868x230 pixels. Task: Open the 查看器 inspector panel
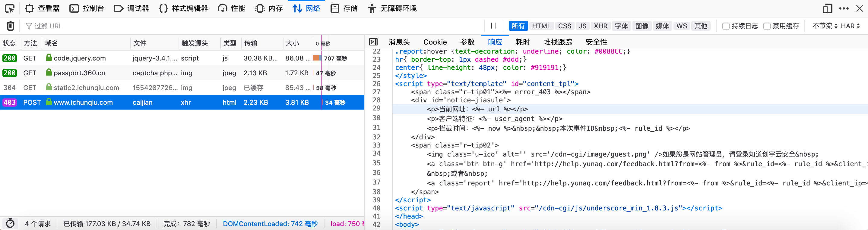(43, 8)
